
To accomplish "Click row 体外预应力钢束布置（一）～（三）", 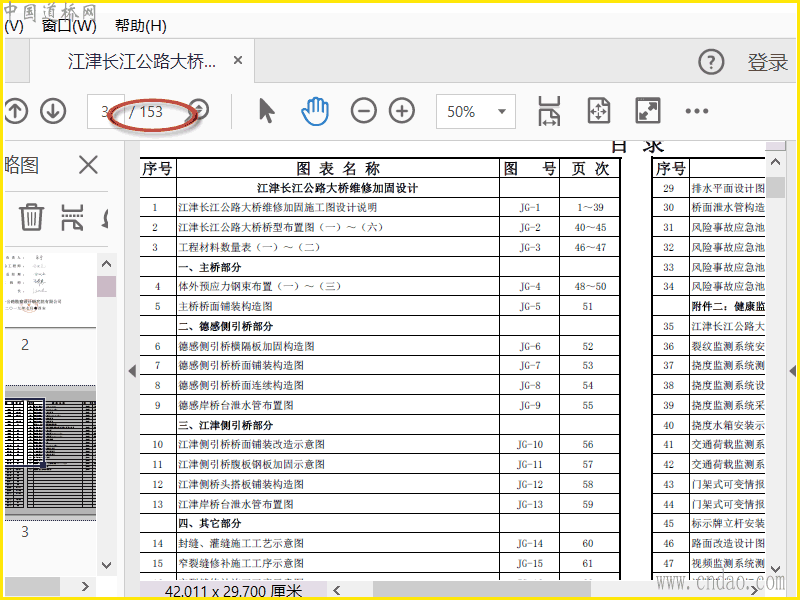I will [x=380, y=287].
